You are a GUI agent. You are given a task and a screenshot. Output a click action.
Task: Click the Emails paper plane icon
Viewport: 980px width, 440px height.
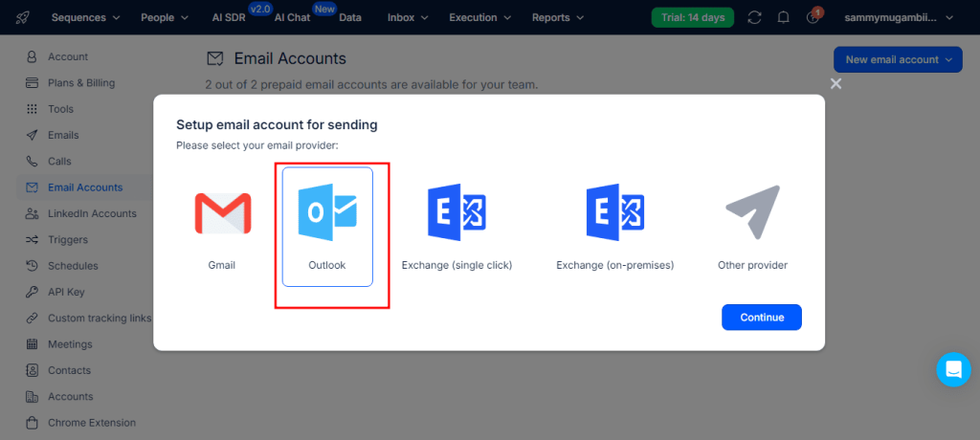click(x=32, y=136)
